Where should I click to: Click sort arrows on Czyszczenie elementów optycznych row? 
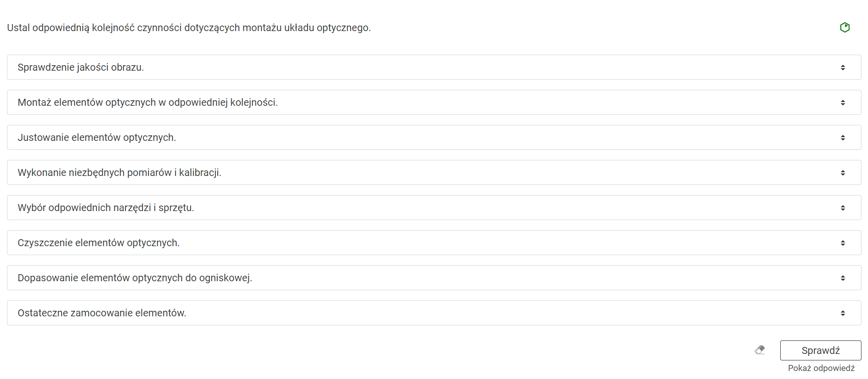(843, 243)
